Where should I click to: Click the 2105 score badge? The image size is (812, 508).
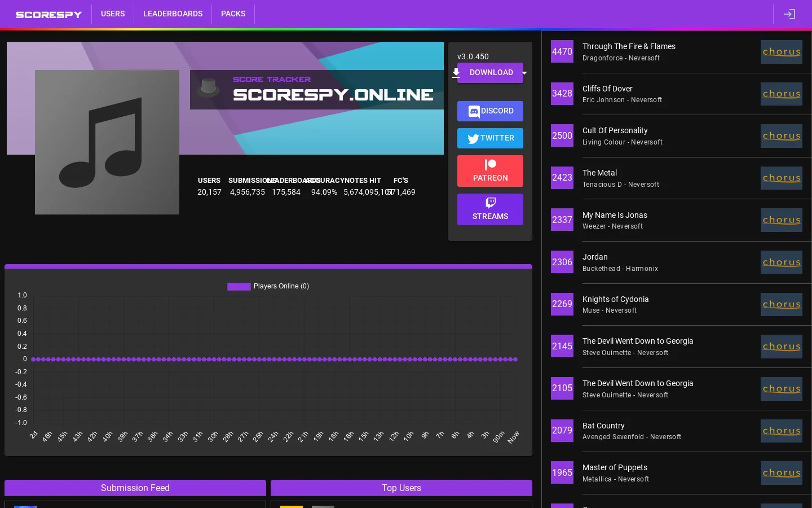coord(562,388)
